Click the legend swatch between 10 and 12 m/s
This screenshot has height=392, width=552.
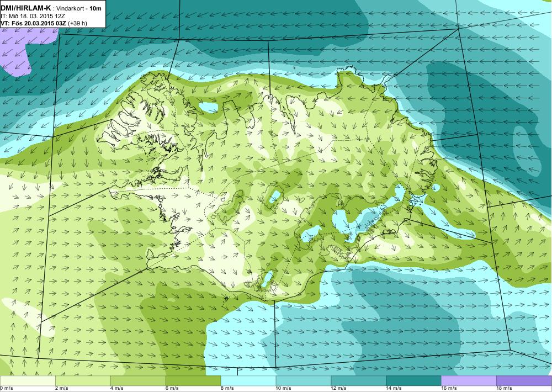point(304,381)
